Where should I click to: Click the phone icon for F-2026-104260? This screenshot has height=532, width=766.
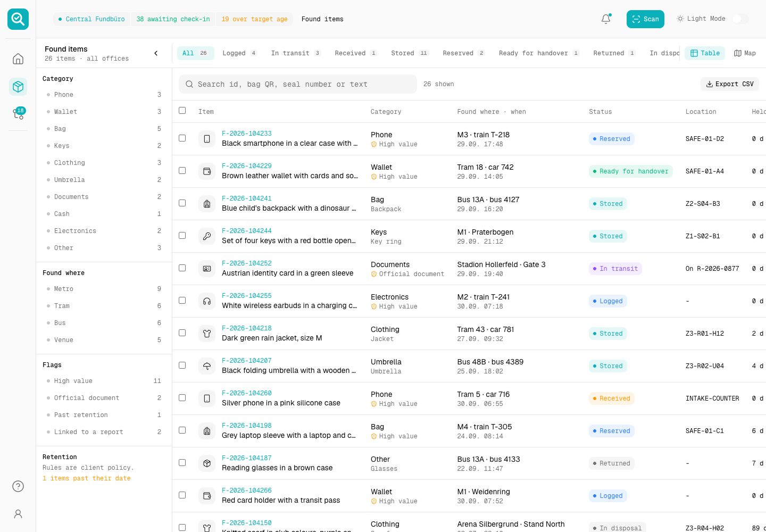coord(207,398)
